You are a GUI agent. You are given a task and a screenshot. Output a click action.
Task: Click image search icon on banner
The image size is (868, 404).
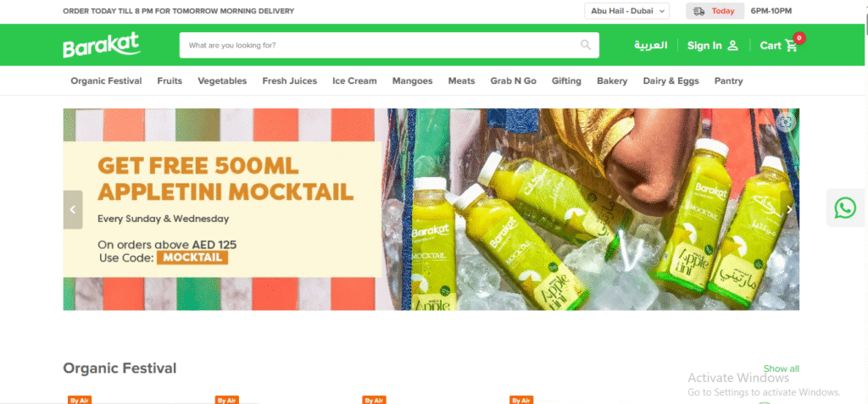786,122
